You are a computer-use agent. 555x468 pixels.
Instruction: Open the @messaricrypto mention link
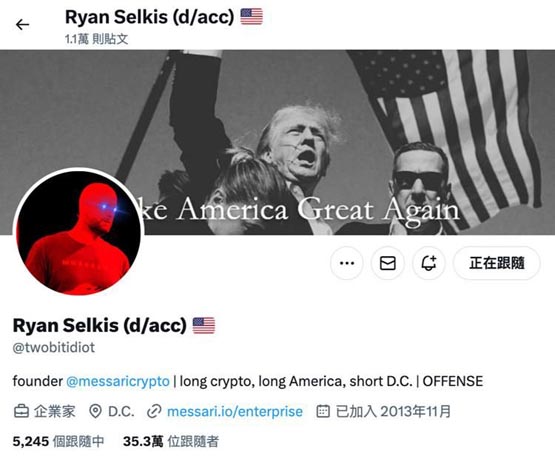coord(118,381)
